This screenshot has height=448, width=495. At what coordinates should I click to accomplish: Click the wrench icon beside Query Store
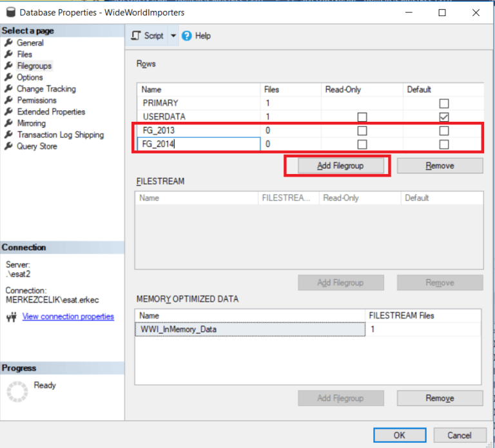[x=8, y=146]
